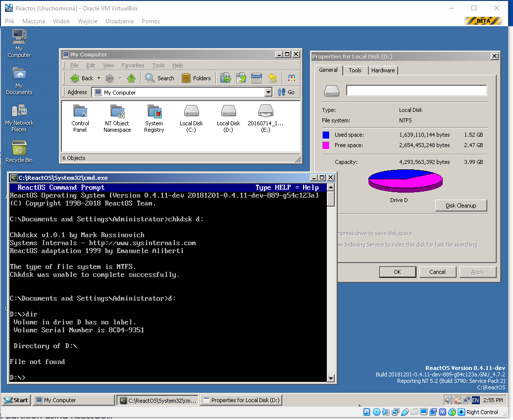Select the System Registry icon
The image size is (513, 420).
[x=154, y=118]
